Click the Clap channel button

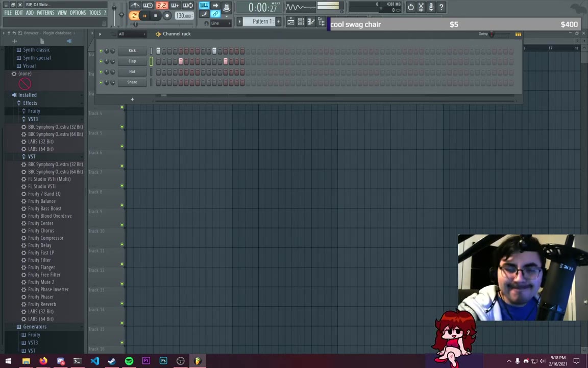132,61
